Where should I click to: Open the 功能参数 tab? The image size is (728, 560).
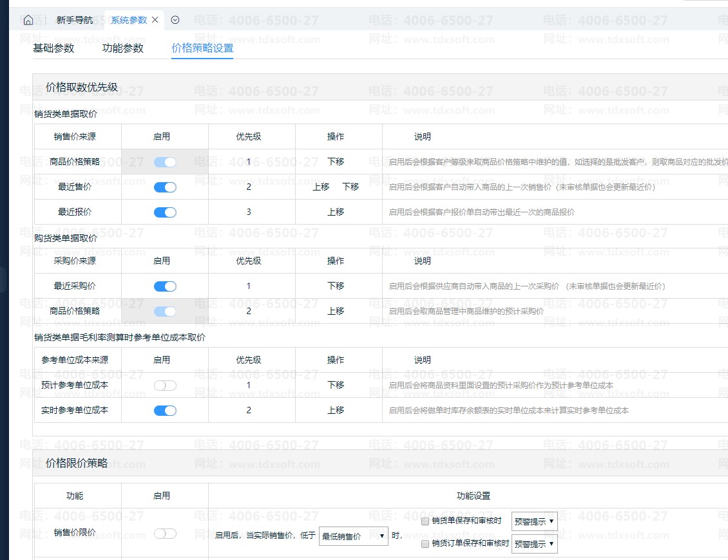122,48
